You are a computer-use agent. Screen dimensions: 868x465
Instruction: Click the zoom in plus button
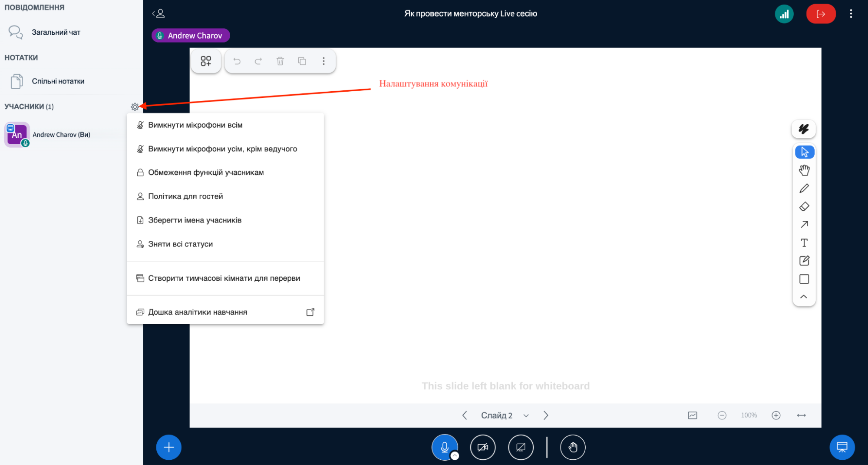(x=776, y=415)
